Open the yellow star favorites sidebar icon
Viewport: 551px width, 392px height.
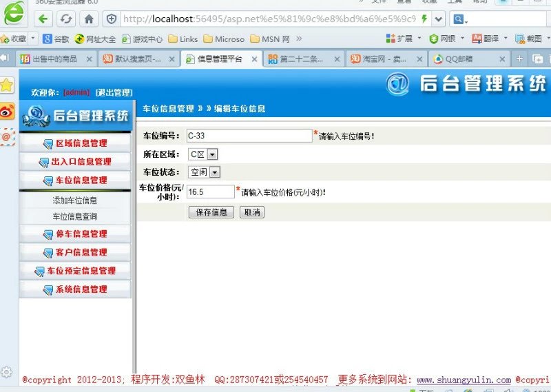(7, 85)
